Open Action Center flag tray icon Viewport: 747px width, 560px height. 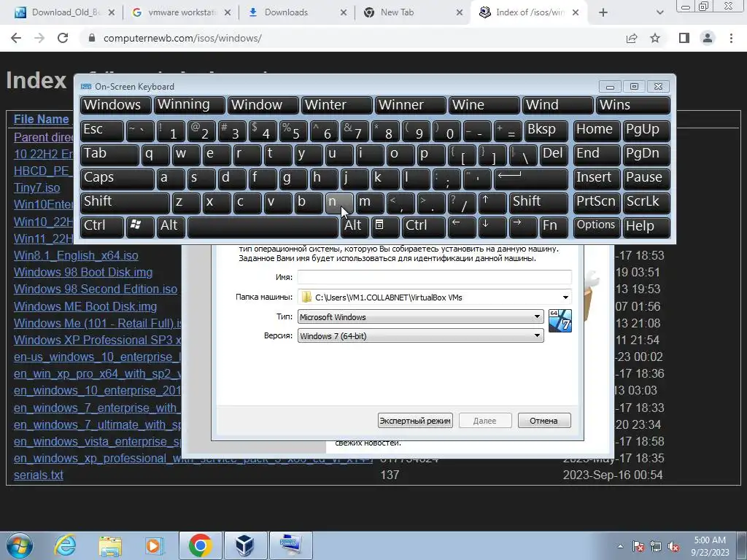tap(638, 546)
